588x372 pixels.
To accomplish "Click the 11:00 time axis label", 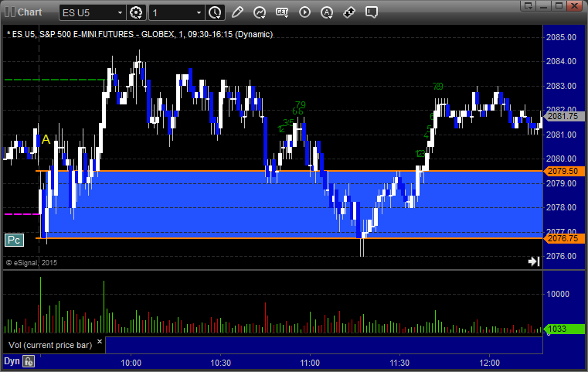I will pos(310,363).
